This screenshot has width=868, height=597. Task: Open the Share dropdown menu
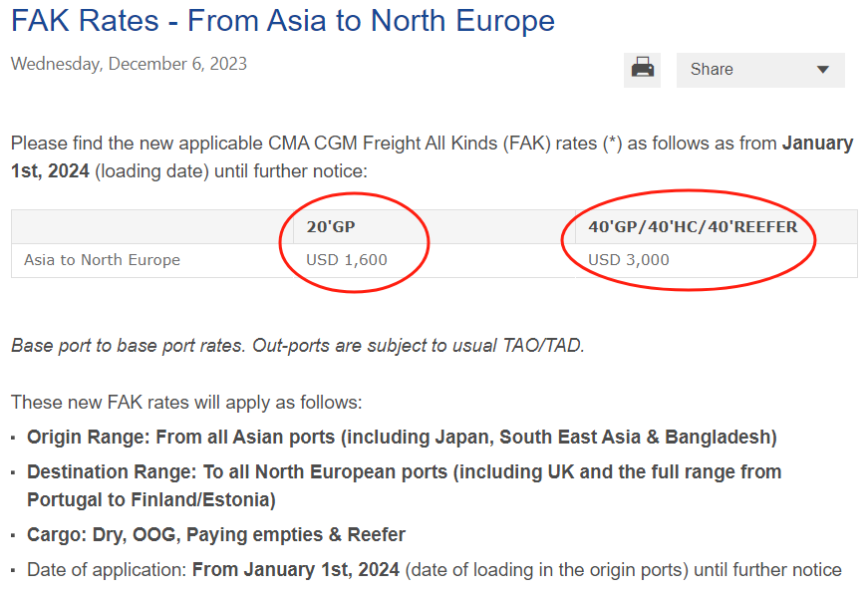(760, 70)
